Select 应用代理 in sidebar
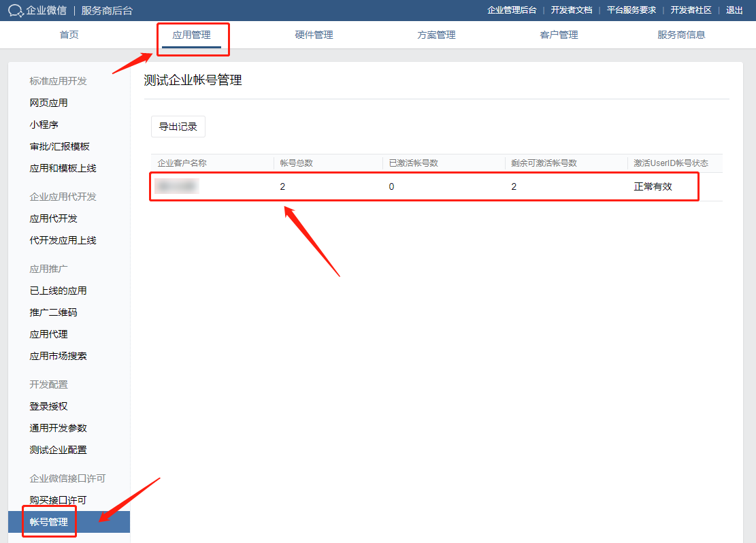 point(48,333)
